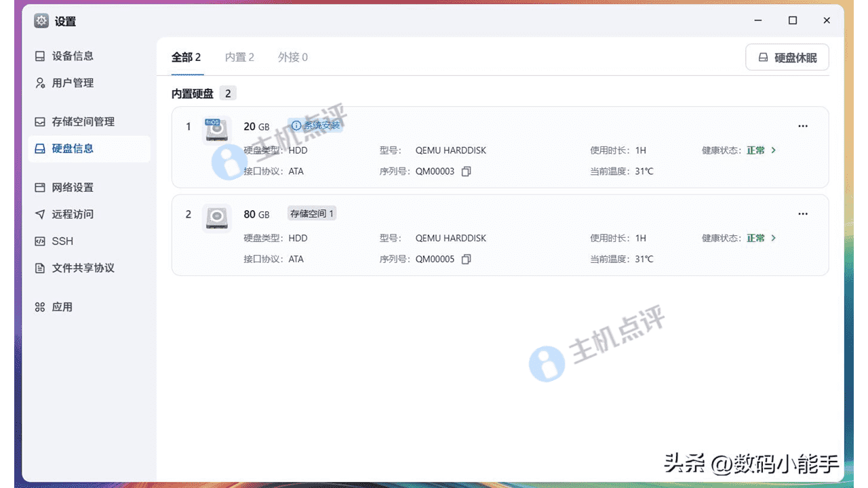Screen dimensions: 868x488
Task: Open 远程访问 settings
Action: (64, 213)
